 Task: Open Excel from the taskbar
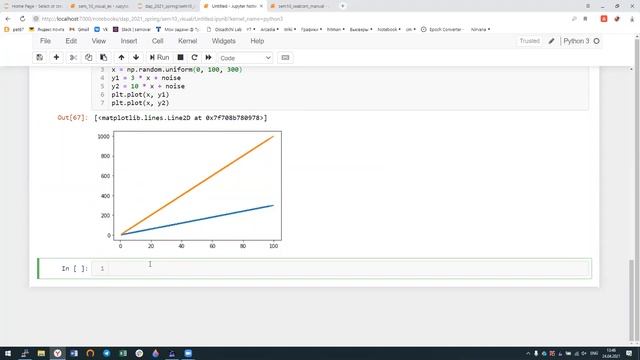pyautogui.click(x=123, y=353)
